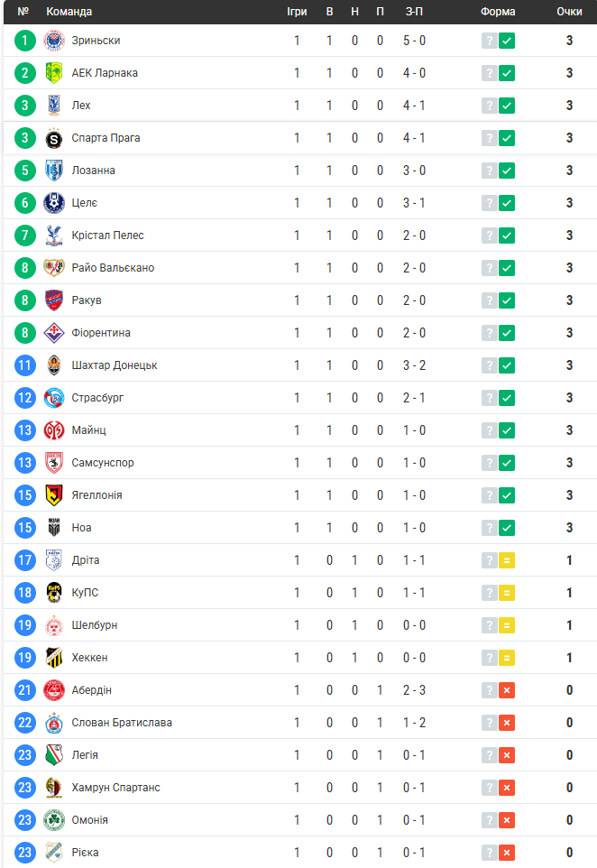
Task: Click the grey question mark form icon for Майнц
Action: [490, 430]
